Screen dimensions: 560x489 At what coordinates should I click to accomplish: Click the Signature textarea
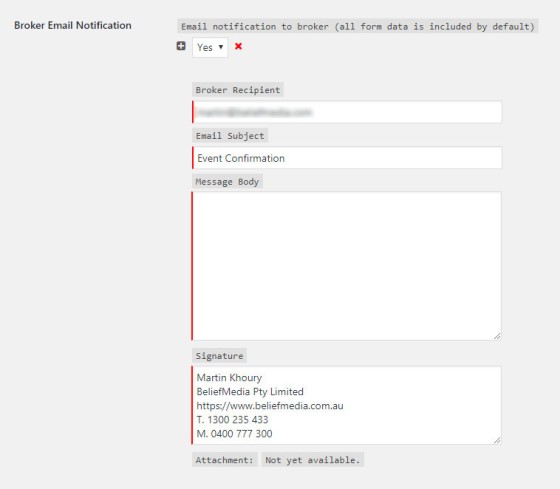pyautogui.click(x=347, y=405)
